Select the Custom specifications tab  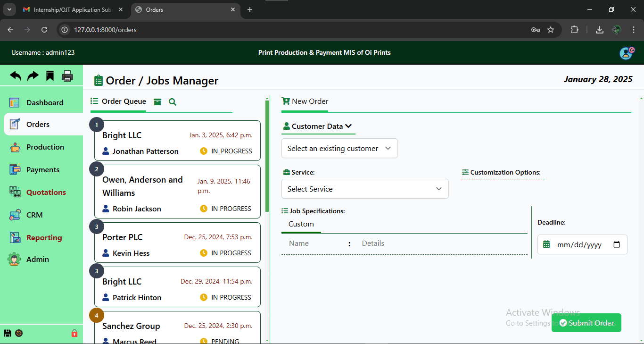(x=301, y=224)
